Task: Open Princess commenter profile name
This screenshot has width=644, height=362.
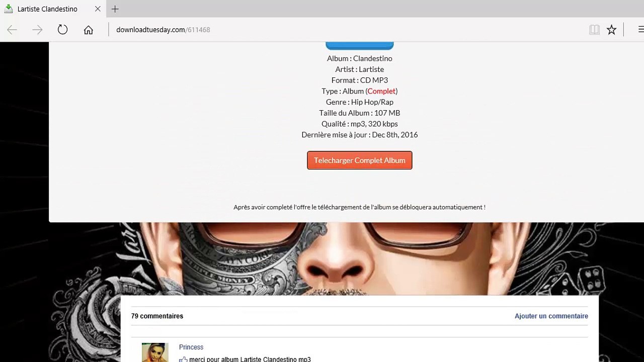Action: click(191, 347)
